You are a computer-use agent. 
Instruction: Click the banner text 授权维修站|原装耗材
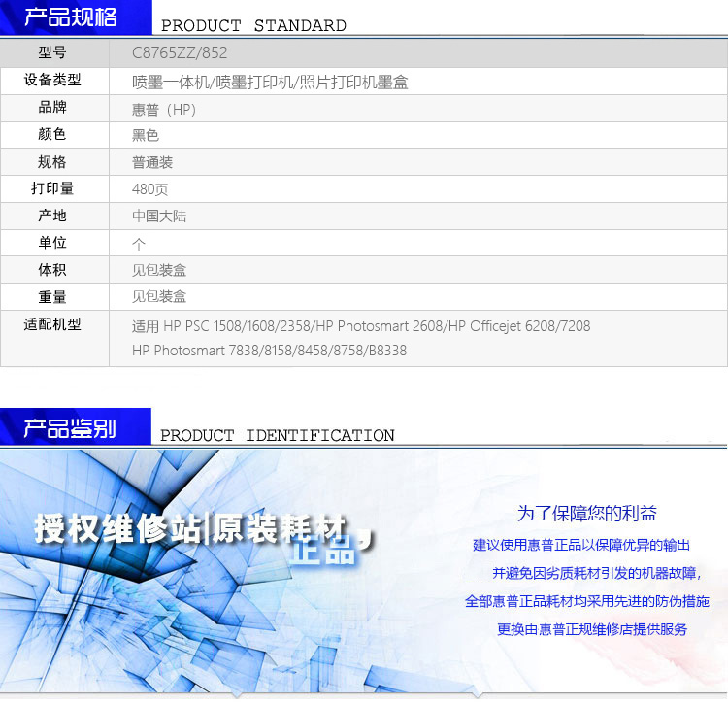coord(190,528)
